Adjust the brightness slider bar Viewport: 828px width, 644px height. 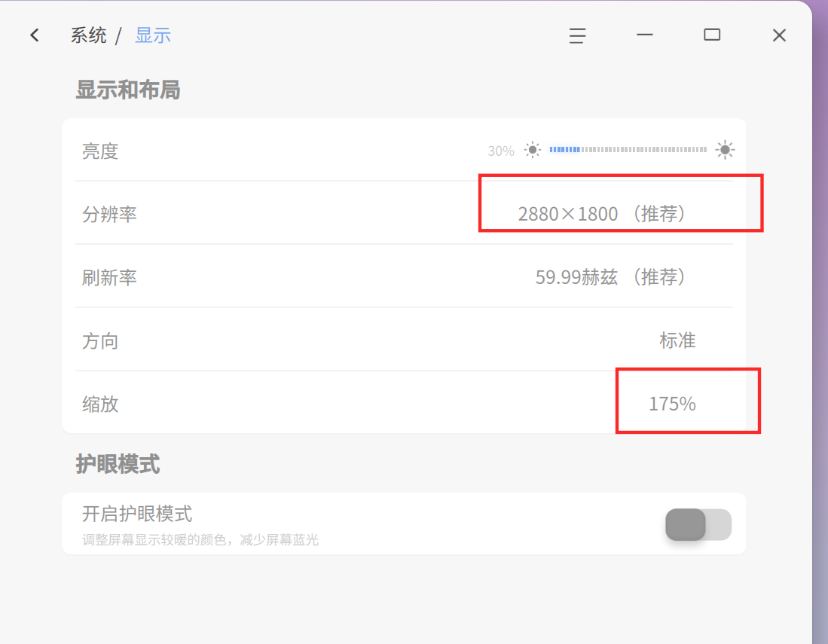point(628,150)
